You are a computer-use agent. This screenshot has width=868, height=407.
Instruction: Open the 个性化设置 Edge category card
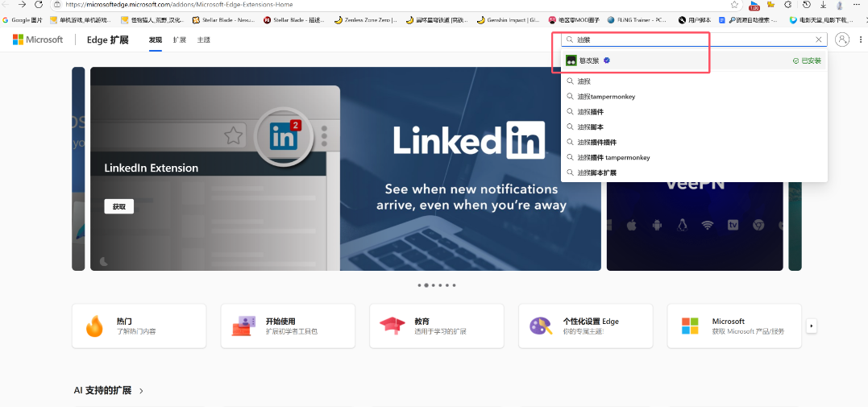pyautogui.click(x=586, y=326)
